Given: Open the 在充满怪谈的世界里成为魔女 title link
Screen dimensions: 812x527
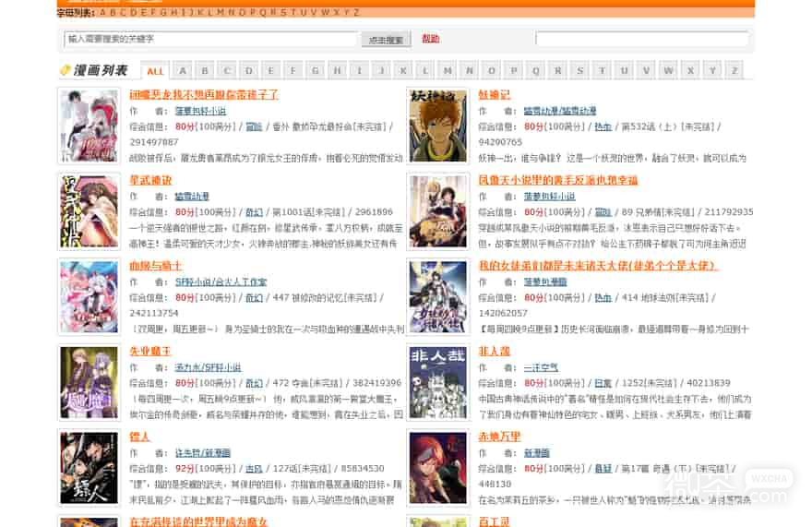Looking at the screenshot, I should tap(198, 521).
